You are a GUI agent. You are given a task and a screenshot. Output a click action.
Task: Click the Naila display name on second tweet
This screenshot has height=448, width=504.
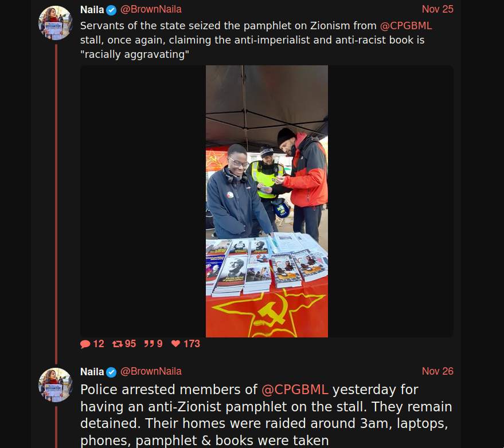(x=92, y=372)
